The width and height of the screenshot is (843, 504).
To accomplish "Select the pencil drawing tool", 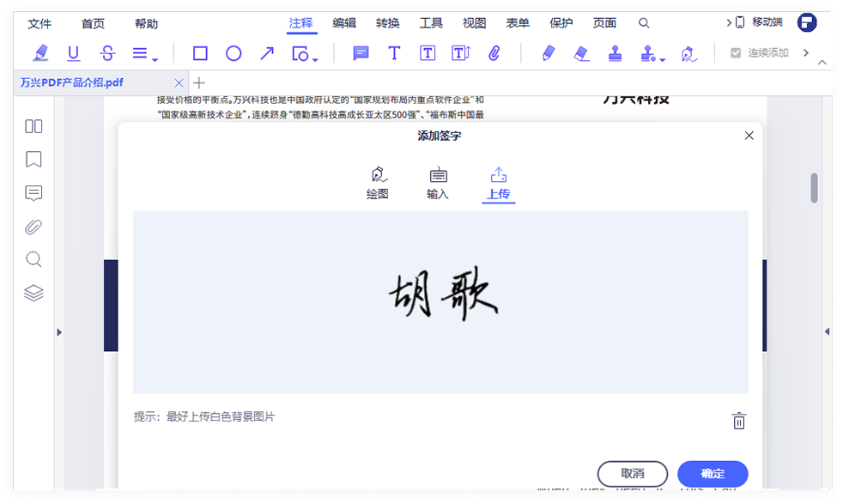I will click(x=549, y=53).
